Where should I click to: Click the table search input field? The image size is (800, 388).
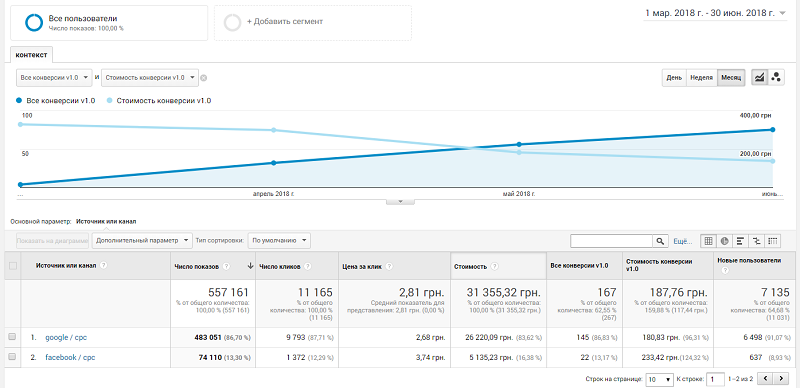[612, 241]
